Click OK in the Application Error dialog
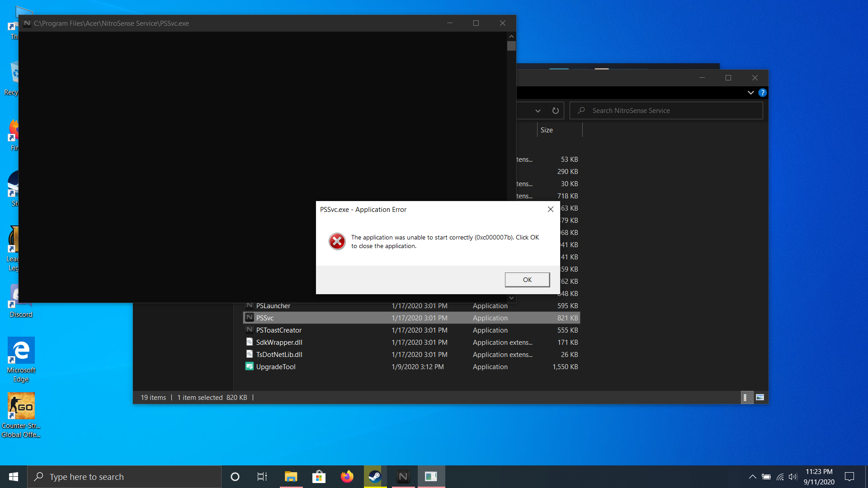Viewport: 868px width, 488px height. tap(527, 280)
